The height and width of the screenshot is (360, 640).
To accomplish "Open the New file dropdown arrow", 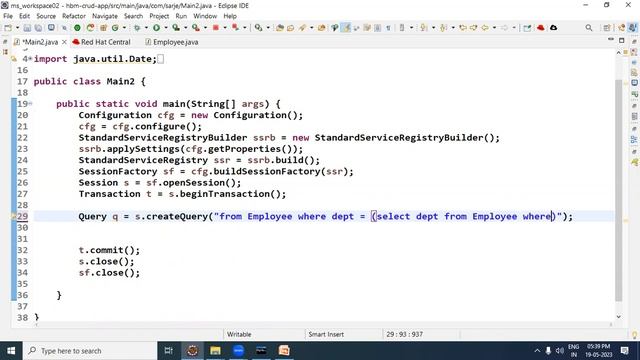I will pyautogui.click(x=17, y=28).
